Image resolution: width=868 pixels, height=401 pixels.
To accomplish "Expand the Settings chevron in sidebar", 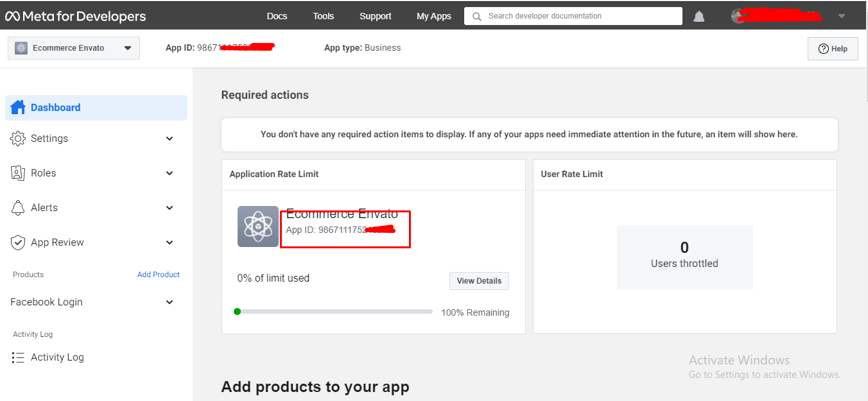I will click(x=169, y=139).
